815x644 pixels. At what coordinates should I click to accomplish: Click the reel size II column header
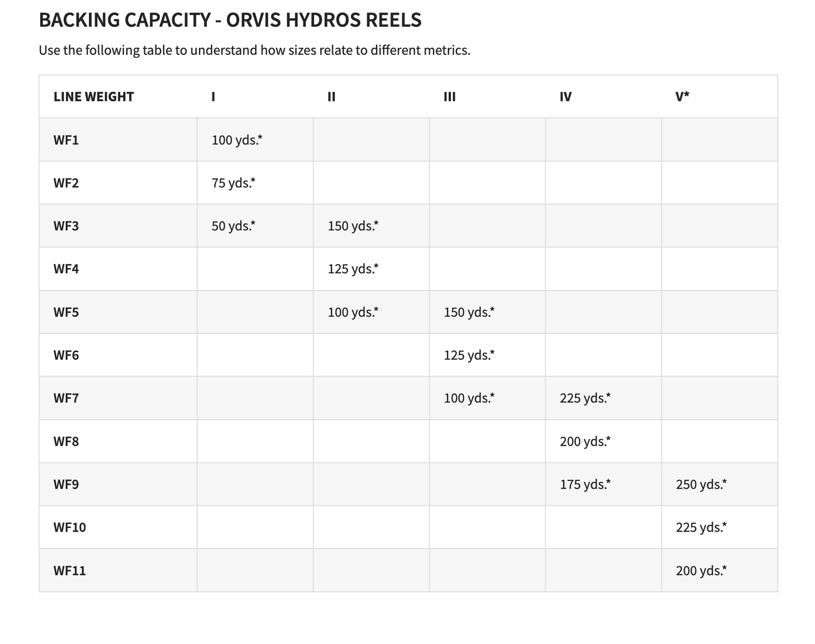[x=331, y=97]
